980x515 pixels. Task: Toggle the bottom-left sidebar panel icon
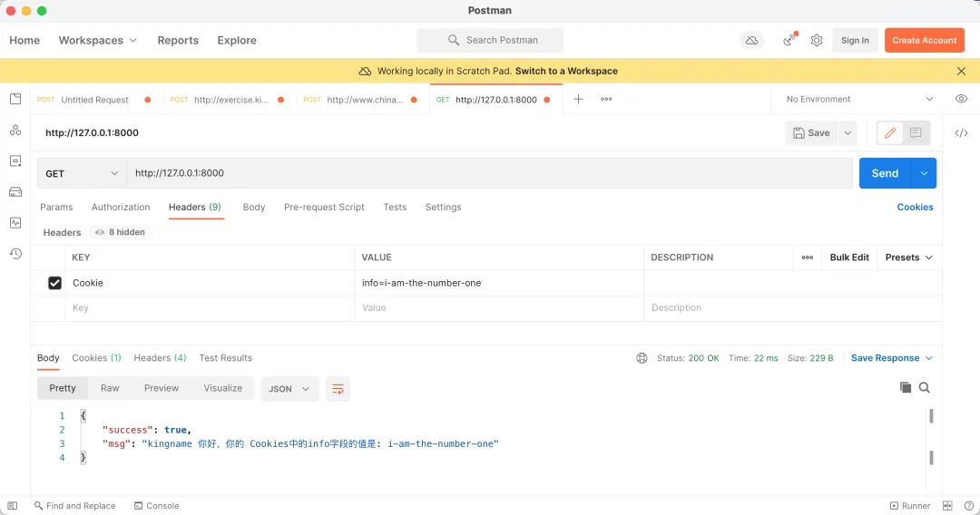point(13,506)
